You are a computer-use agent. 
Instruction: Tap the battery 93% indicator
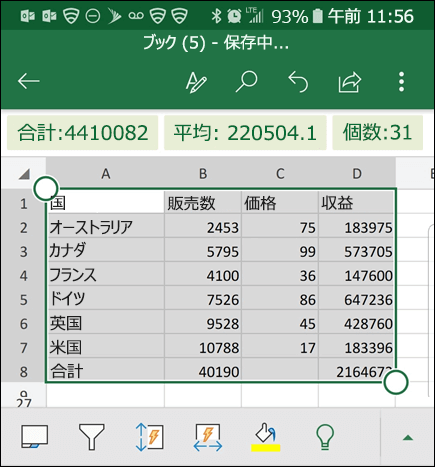coord(297,16)
